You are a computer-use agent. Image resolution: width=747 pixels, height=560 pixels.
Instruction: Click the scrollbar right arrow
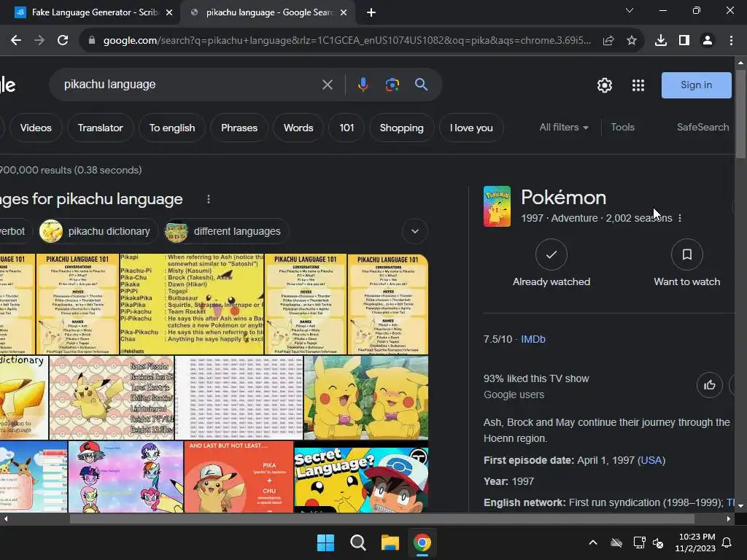coord(729,518)
